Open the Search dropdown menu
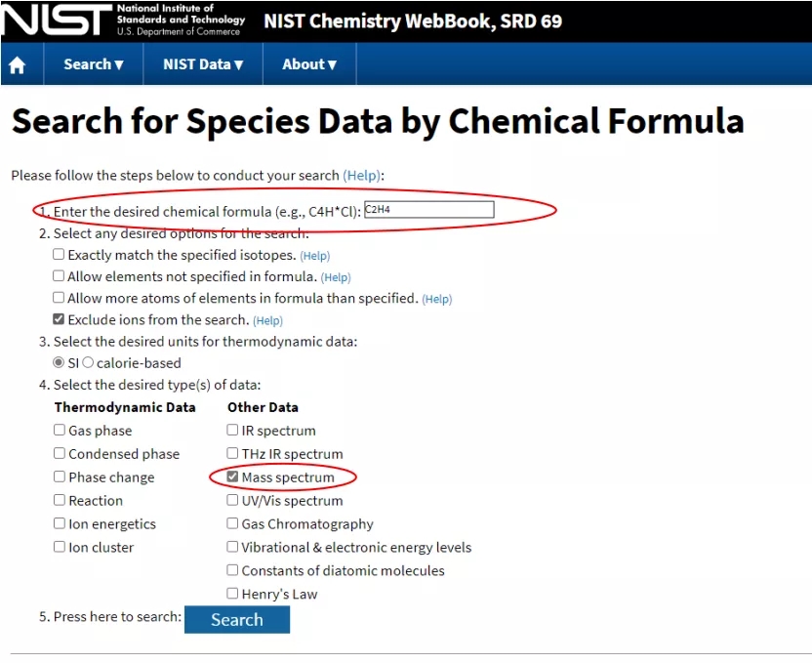The image size is (812, 663). point(94,64)
